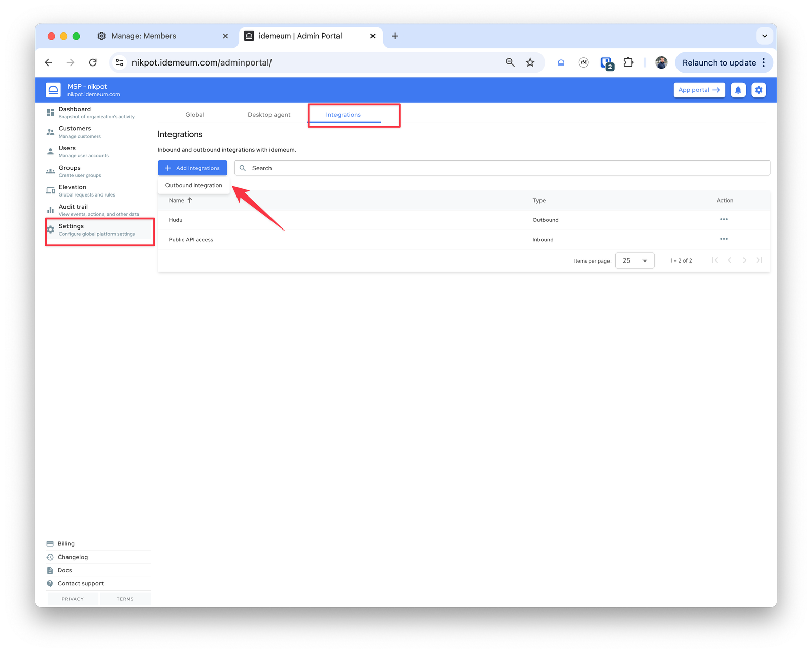The height and width of the screenshot is (653, 812).
Task: Click the Billing link
Action: click(66, 543)
